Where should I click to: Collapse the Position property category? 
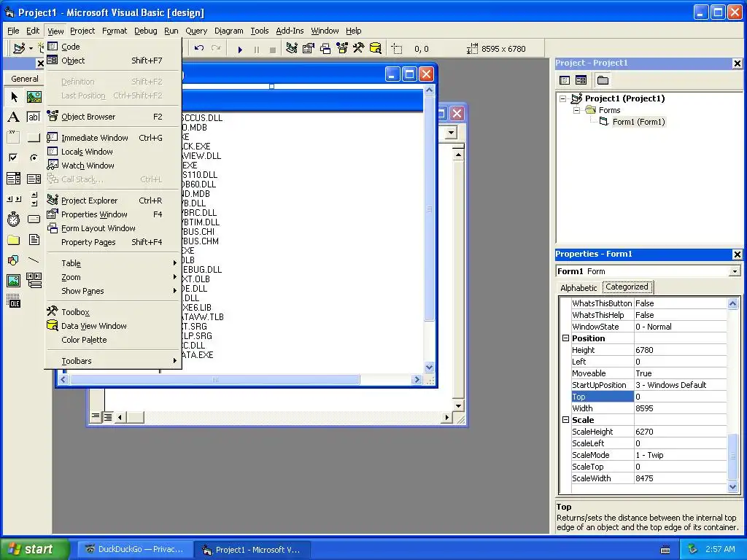coord(565,338)
